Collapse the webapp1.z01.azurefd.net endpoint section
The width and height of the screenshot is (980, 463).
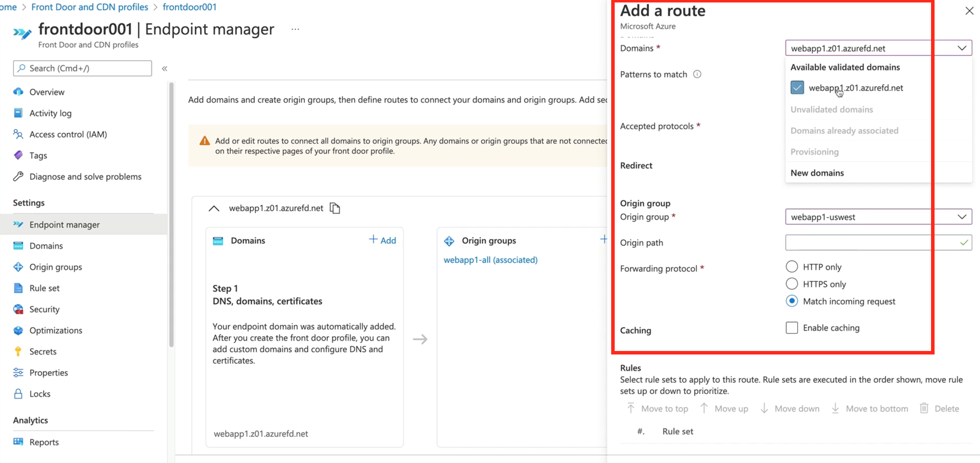pos(214,208)
